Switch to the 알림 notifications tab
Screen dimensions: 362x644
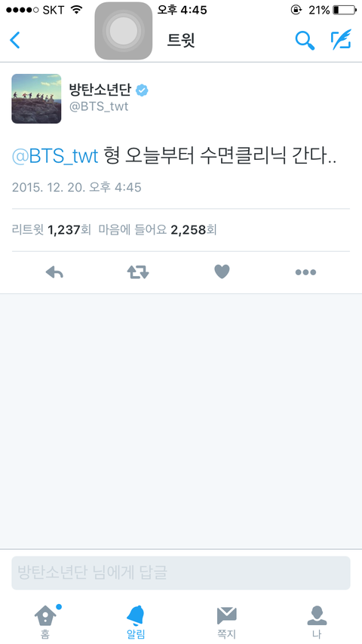pos(136,622)
